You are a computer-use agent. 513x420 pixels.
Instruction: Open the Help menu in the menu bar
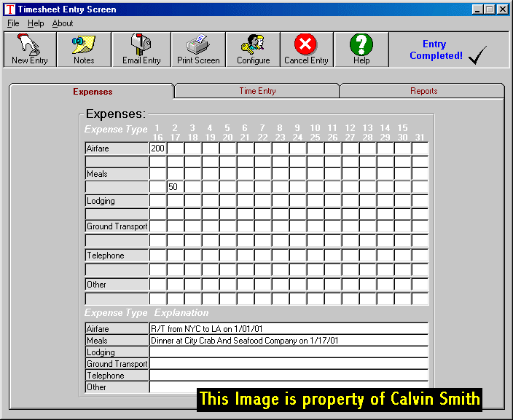click(x=36, y=23)
